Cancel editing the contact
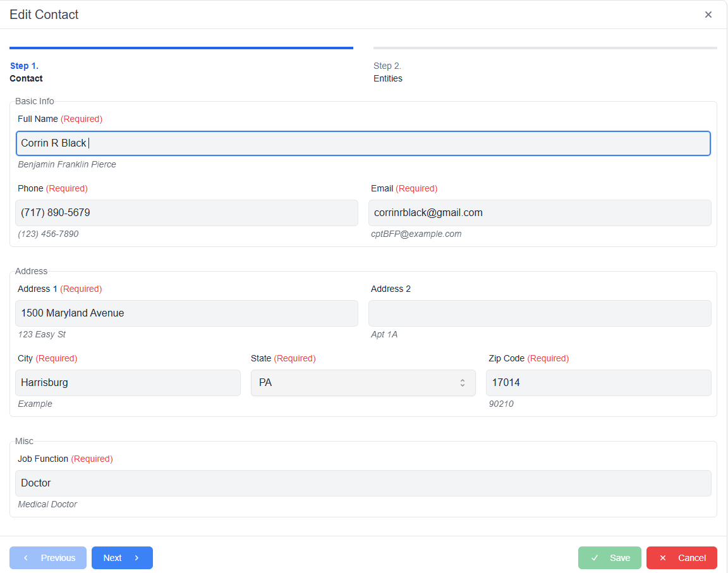 [x=682, y=558]
